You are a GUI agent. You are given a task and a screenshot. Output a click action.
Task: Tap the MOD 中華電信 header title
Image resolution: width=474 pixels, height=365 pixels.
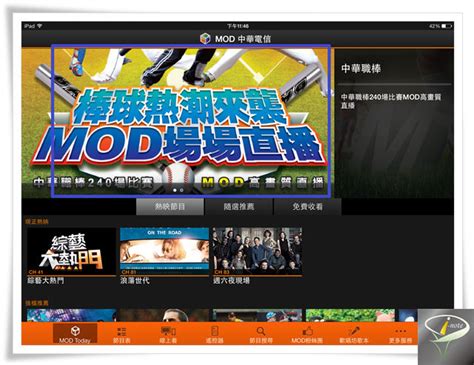[x=243, y=39]
